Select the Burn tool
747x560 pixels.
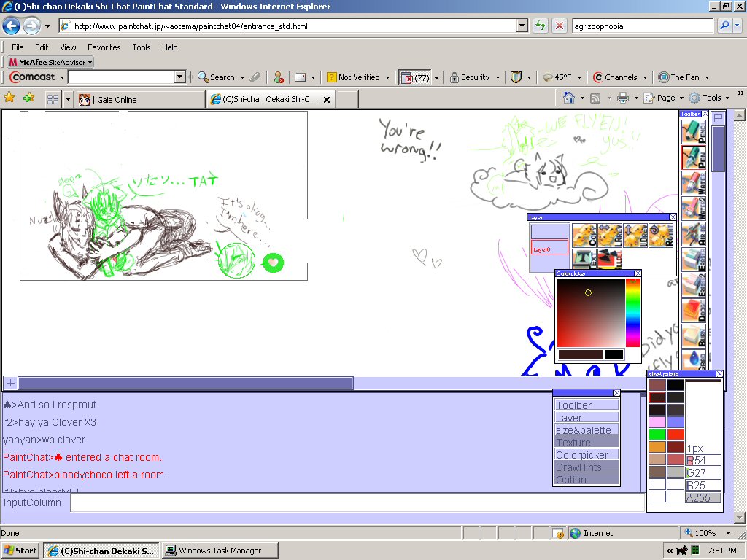pos(694,336)
